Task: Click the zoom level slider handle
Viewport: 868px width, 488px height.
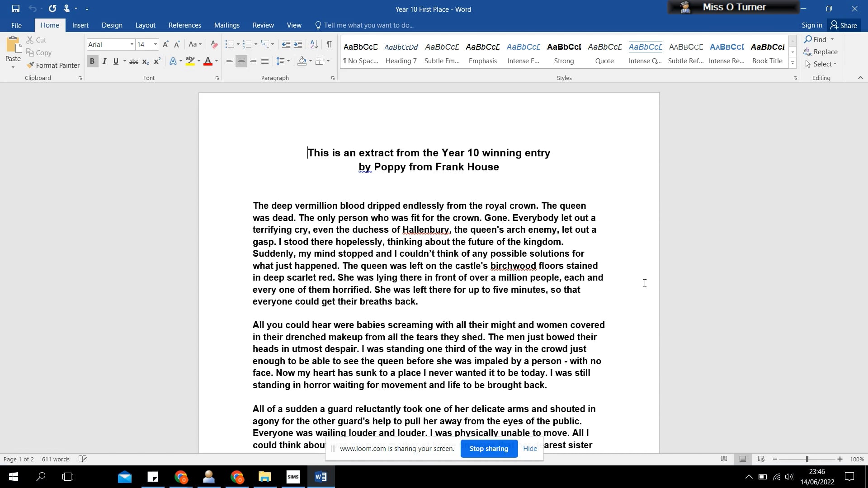Action: (x=807, y=459)
